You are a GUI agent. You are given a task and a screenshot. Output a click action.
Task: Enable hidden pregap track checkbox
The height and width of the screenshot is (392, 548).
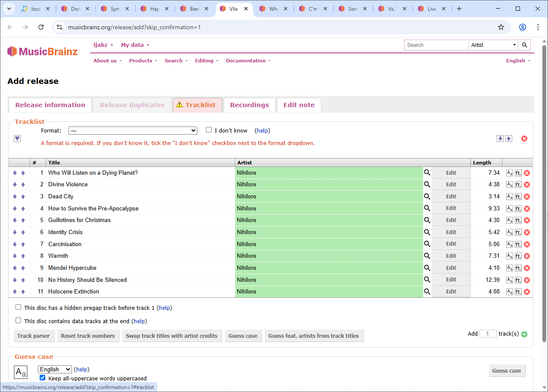point(19,307)
